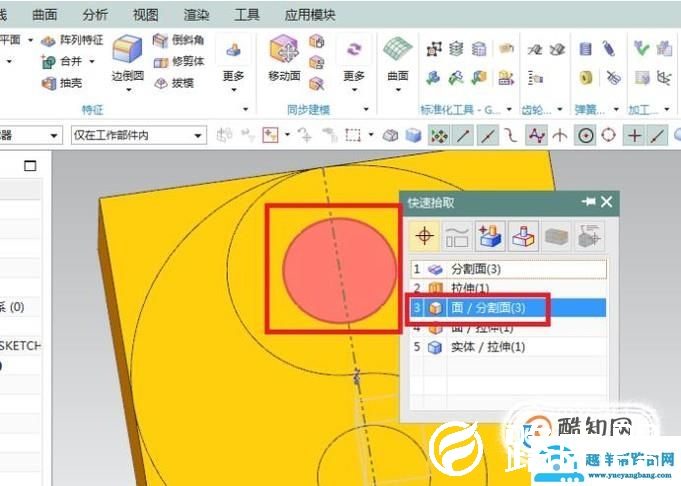Viewport: 681px width, 486px height.
Task: Toggle the intersection snap icon
Action: pos(560,136)
